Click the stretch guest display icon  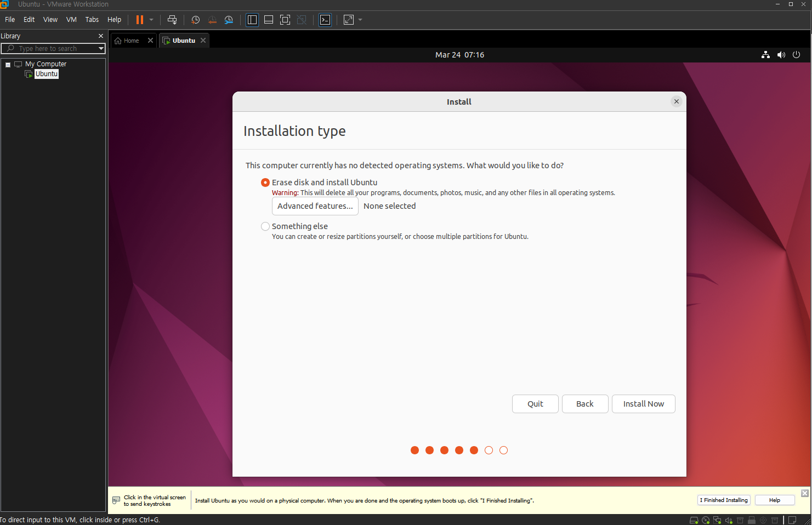[x=349, y=20]
